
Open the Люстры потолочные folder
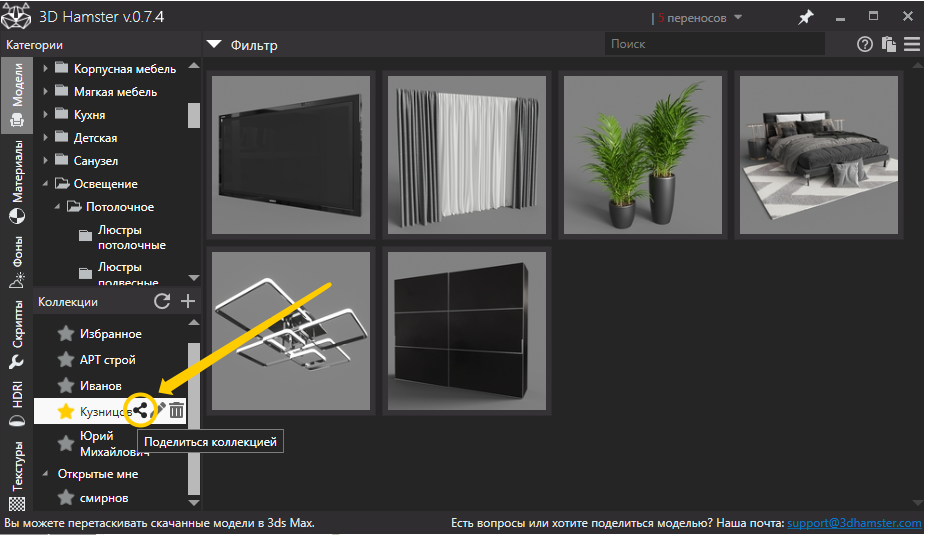[x=132, y=237]
